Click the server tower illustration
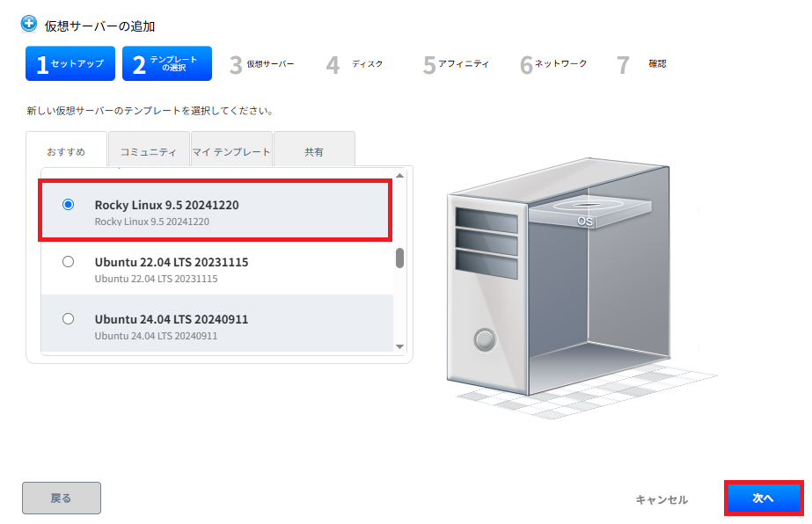Viewport: 812px width, 524px height. coord(559,276)
